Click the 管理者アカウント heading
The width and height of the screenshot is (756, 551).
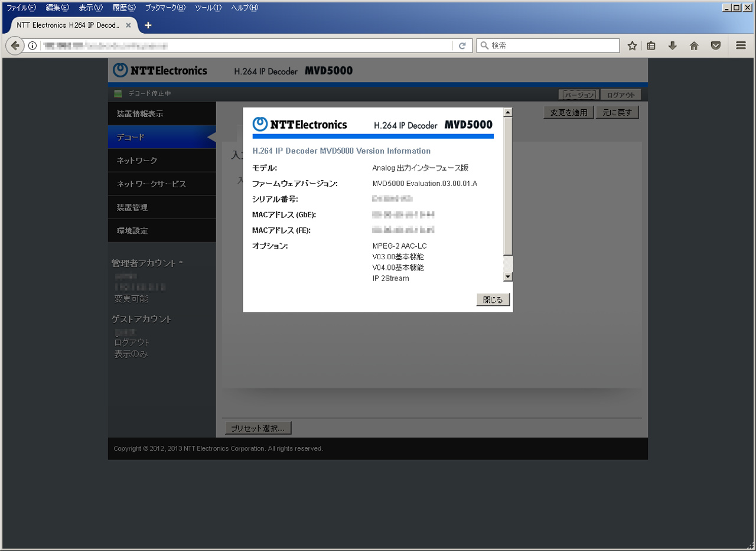point(144,263)
